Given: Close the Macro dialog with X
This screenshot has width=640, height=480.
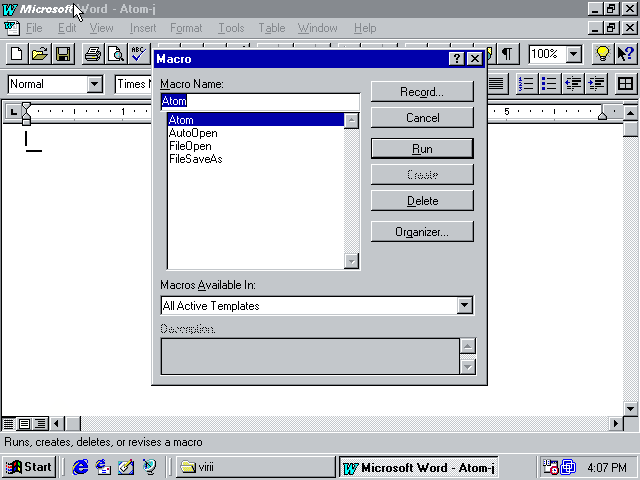Looking at the screenshot, I should 475,59.
